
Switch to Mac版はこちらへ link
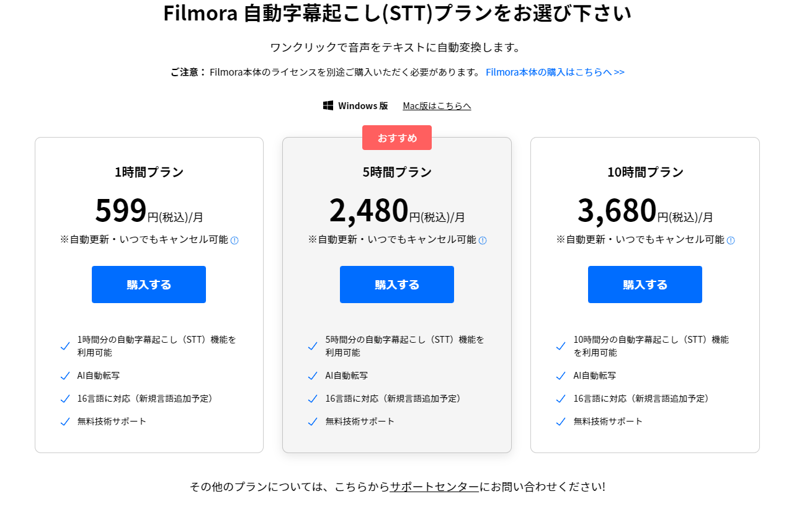tap(437, 106)
